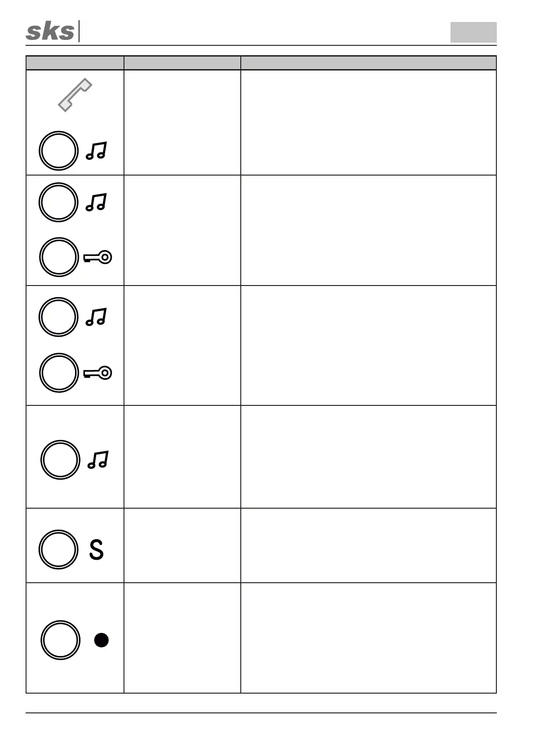Click the lone music note in the fourth row
Screen dimensions: 535x756
[x=98, y=460]
